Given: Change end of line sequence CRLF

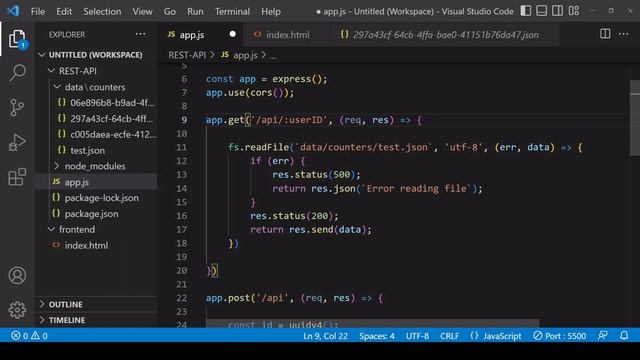Looking at the screenshot, I should click(x=449, y=336).
